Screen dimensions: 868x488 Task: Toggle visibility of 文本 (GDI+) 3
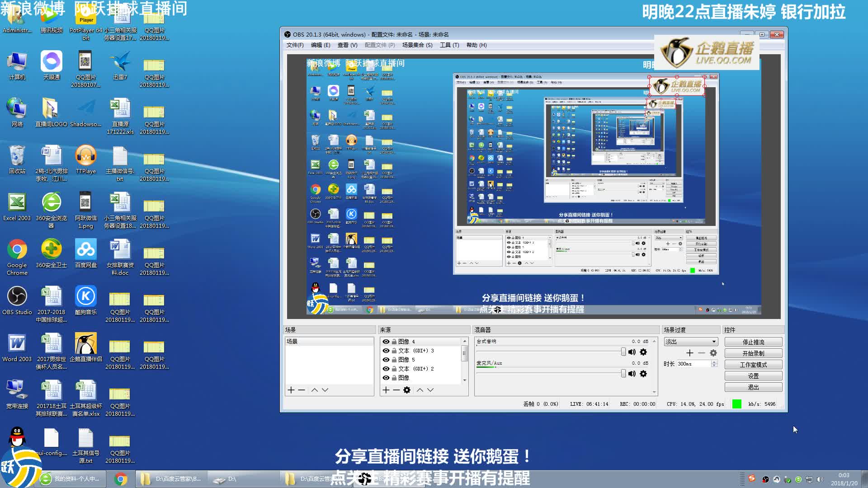pos(386,351)
